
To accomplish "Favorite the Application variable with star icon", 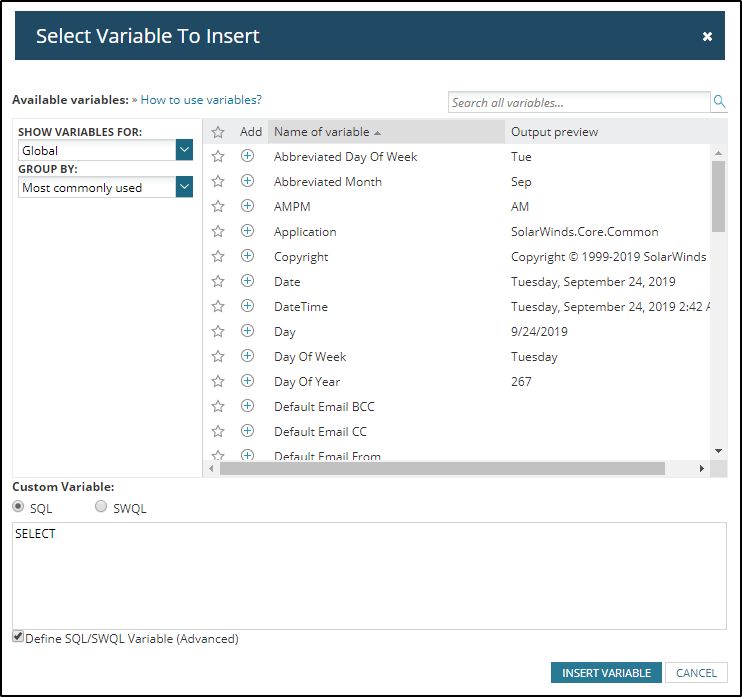I will point(218,231).
